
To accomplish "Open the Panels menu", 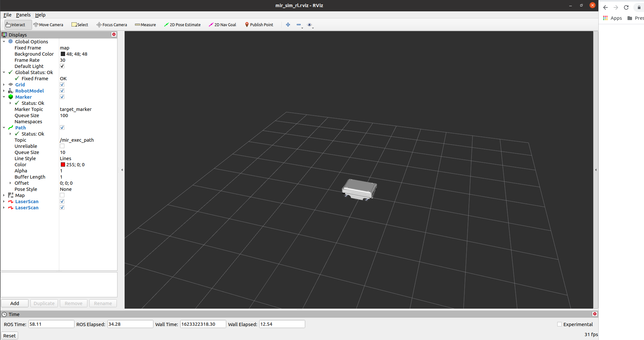I will click(x=23, y=15).
